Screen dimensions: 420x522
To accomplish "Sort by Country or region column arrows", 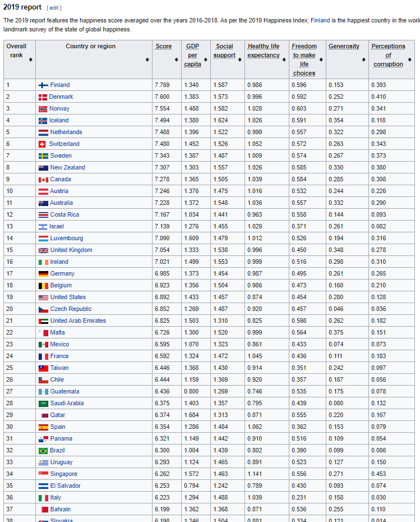I will (147, 59).
